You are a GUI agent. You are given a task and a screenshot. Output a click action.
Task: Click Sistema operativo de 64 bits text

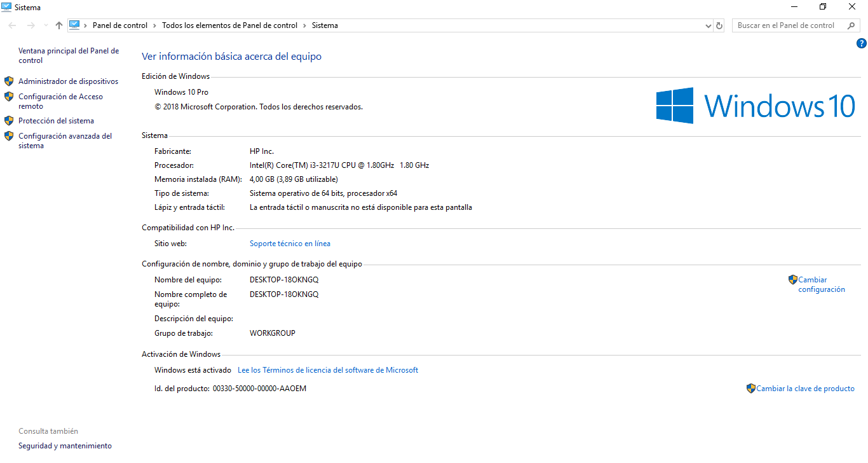point(323,193)
